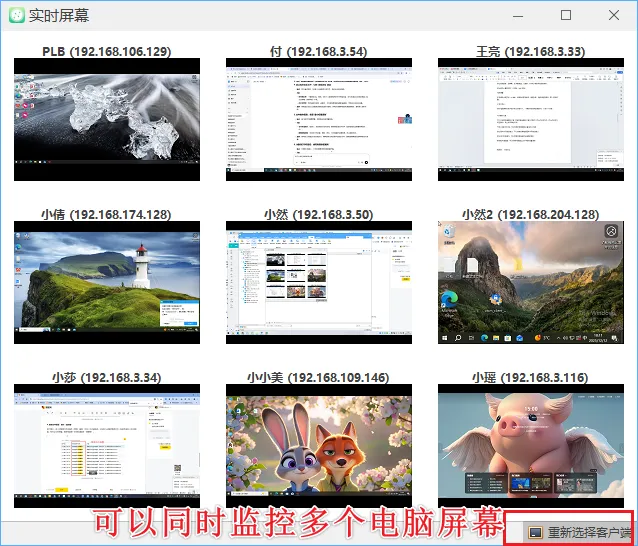Viewport: 638px width, 546px height.
Task: Select the label 小然 (192.168.3.50)
Action: [319, 214]
